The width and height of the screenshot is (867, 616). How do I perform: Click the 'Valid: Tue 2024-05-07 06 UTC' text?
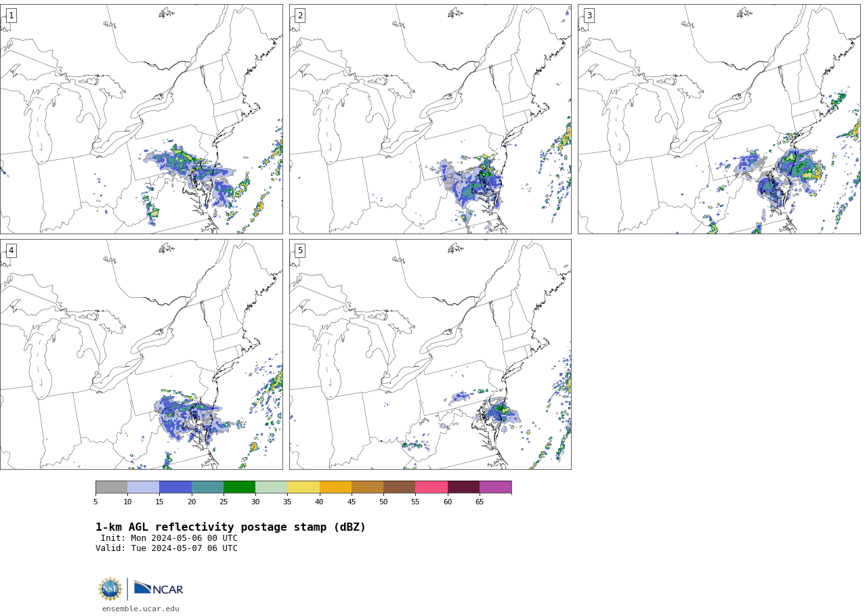pos(167,548)
